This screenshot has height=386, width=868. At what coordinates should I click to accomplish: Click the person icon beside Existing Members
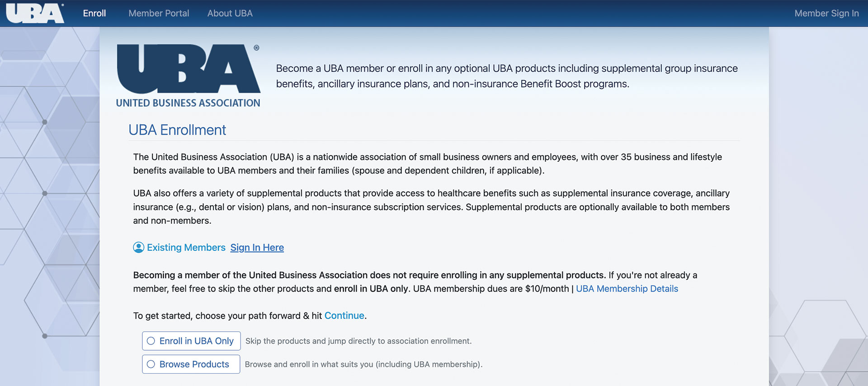(x=138, y=247)
